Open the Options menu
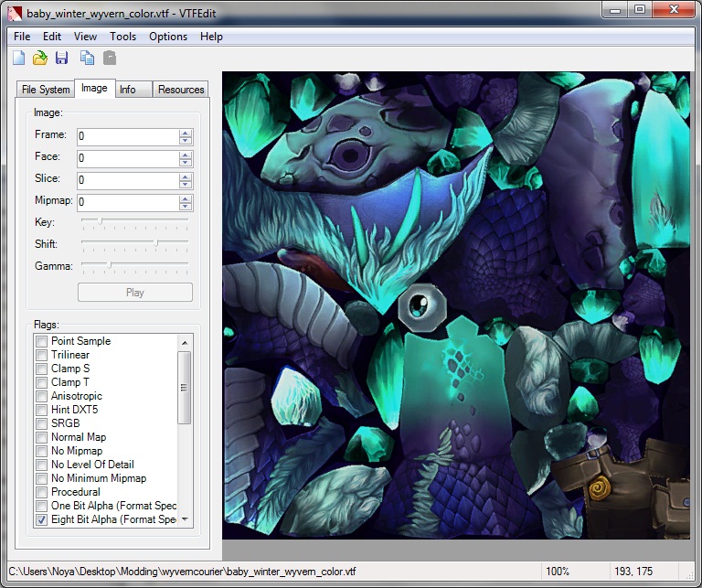Image resolution: width=702 pixels, height=588 pixels. (x=168, y=37)
